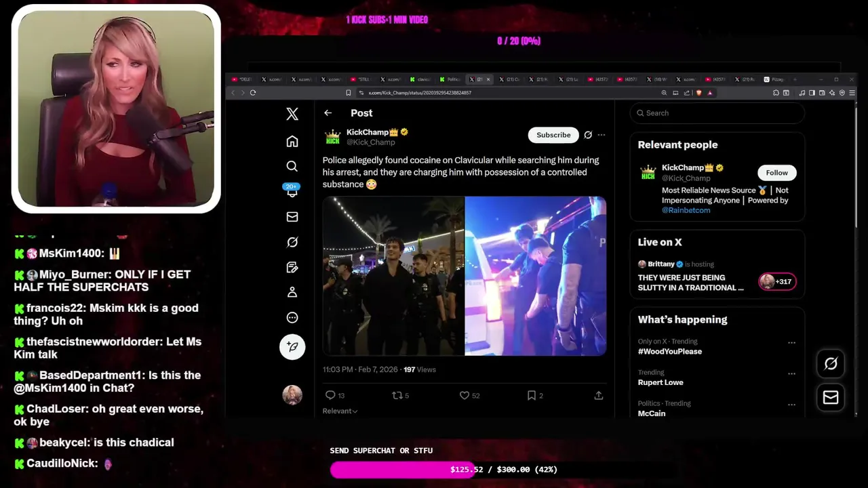Open the three-dot menu on KickChamp's post
Image resolution: width=868 pixels, height=488 pixels.
601,135
